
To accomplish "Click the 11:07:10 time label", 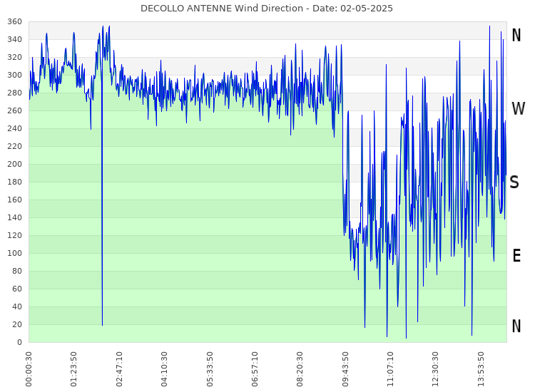I will pos(390,369).
